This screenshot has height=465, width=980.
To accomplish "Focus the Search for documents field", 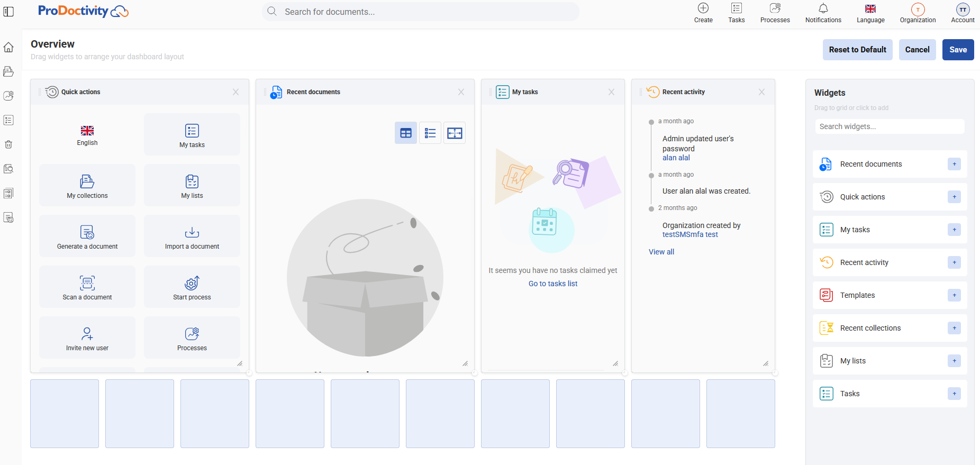I will tap(421, 12).
